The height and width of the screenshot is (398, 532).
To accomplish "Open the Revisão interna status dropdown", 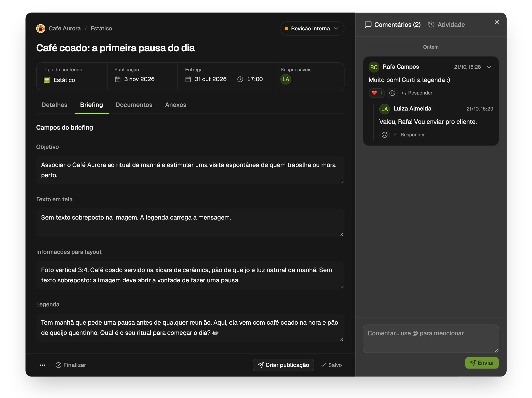I will click(x=312, y=29).
